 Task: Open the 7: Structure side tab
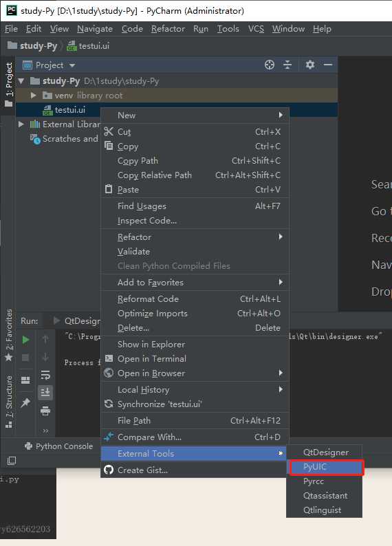[9, 402]
